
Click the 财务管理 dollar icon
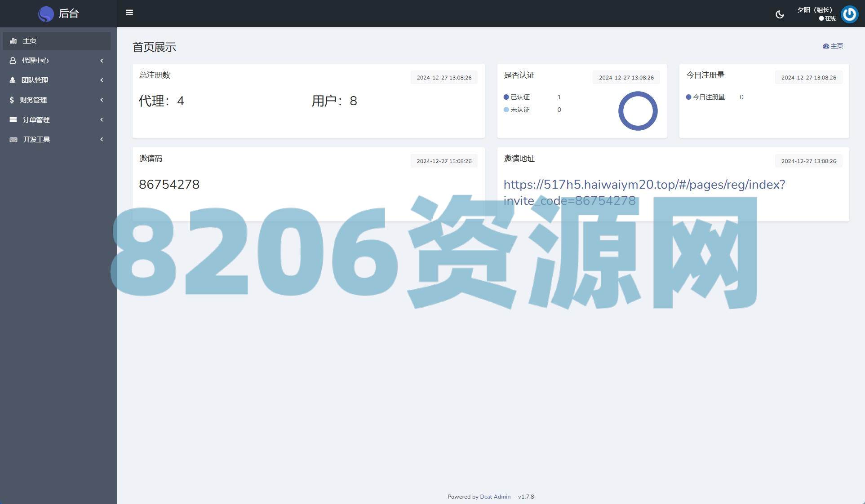pos(12,100)
